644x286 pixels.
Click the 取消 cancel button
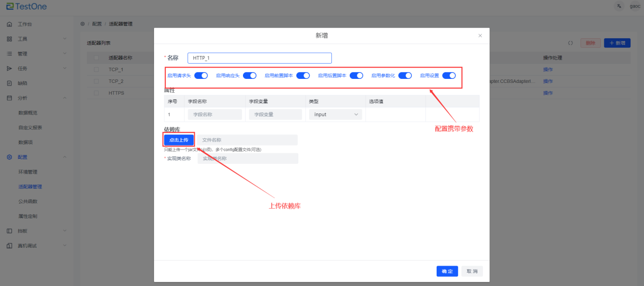click(472, 272)
